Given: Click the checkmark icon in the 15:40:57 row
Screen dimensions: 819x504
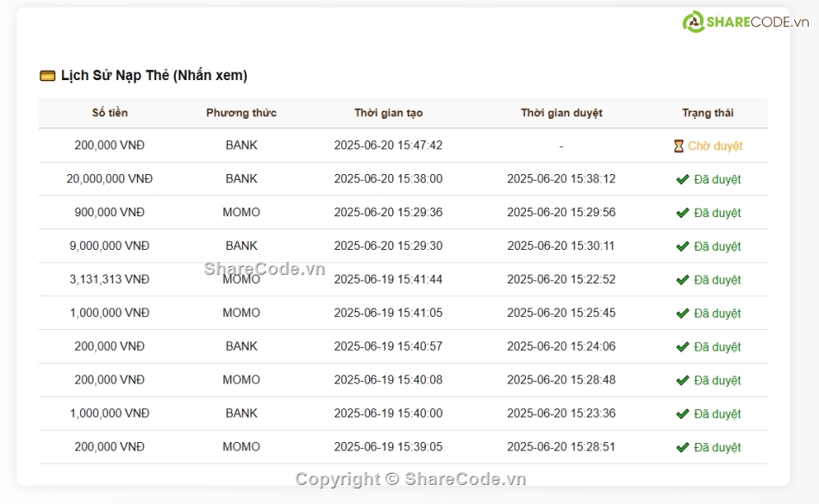Looking at the screenshot, I should [x=682, y=347].
